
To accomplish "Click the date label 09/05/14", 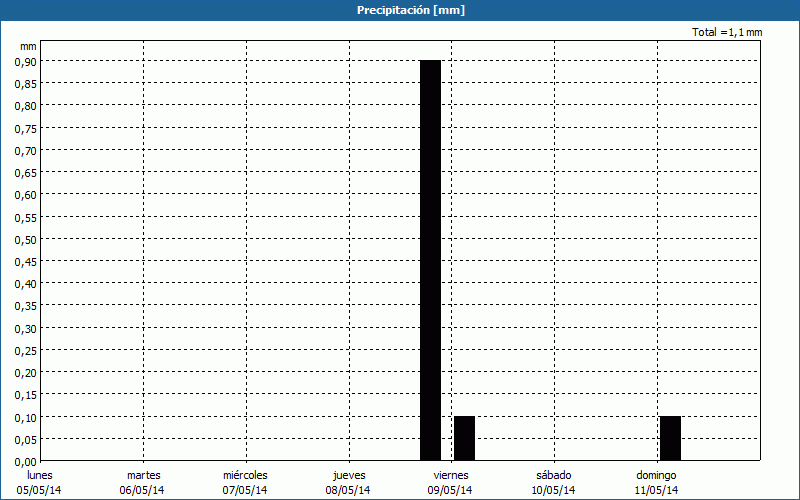I will coord(451,490).
